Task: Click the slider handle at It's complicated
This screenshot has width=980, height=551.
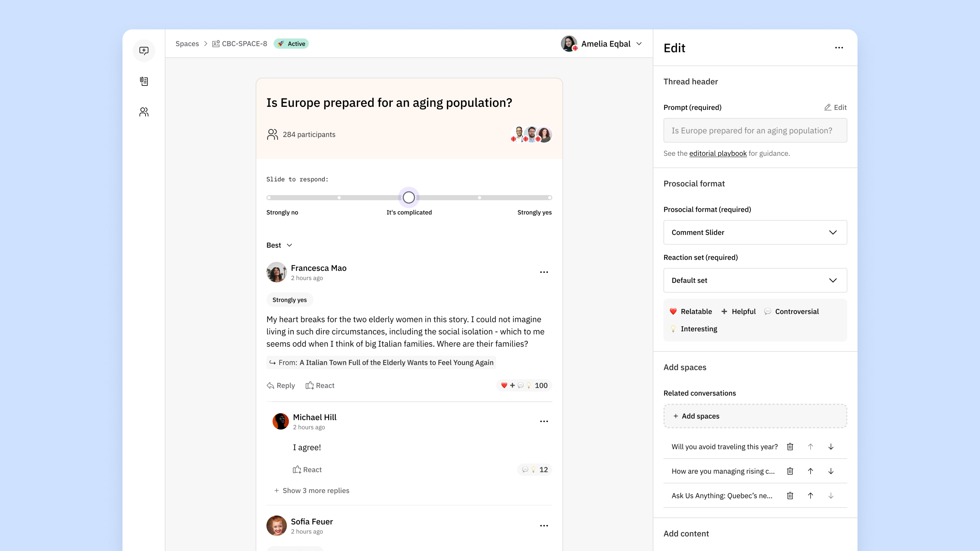Action: (409, 197)
